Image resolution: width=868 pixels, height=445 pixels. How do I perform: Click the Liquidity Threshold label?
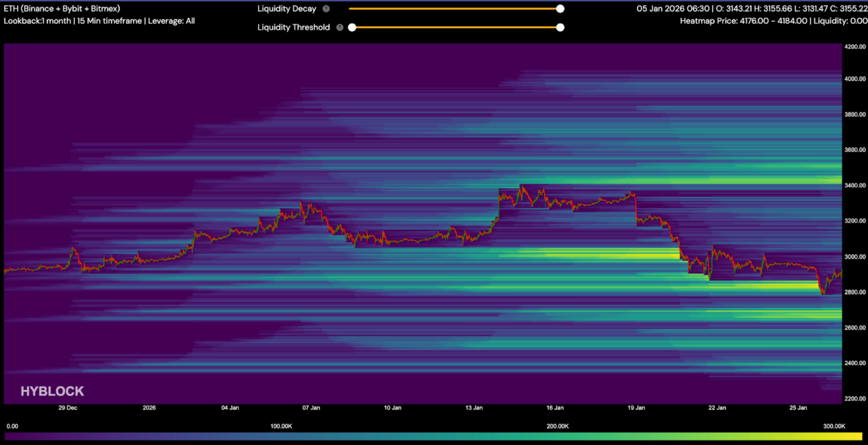pos(294,27)
